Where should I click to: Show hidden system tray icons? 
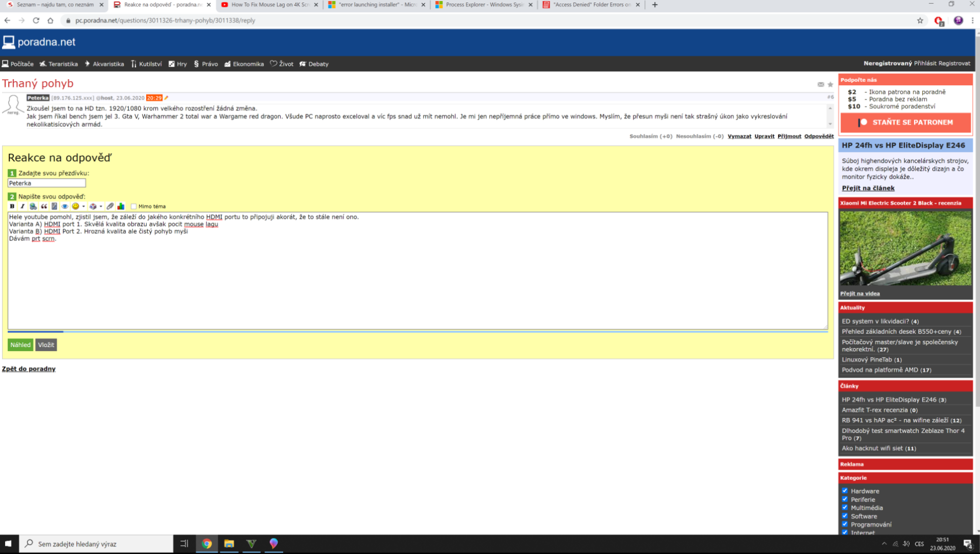click(884, 544)
